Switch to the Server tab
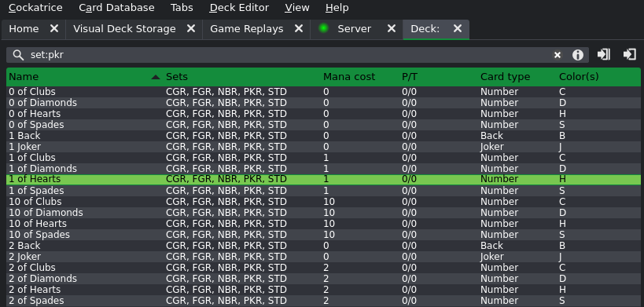This screenshot has width=644, height=307. (x=354, y=29)
